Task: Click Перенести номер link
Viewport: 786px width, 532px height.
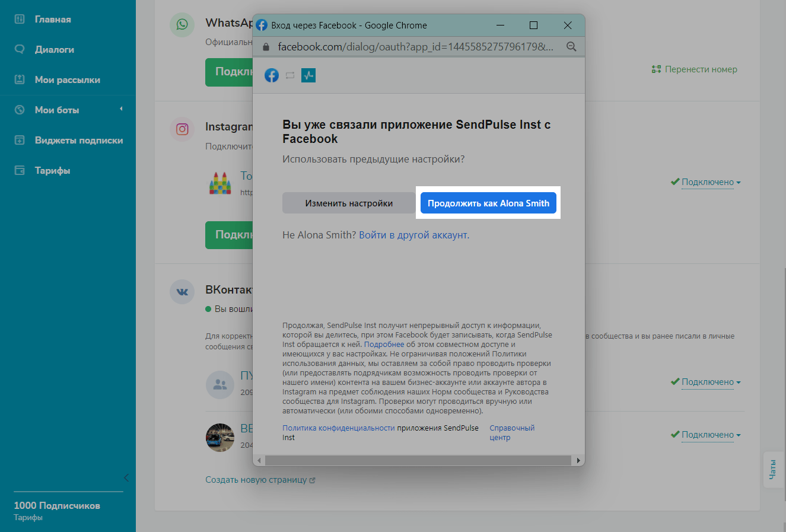Action: [701, 69]
